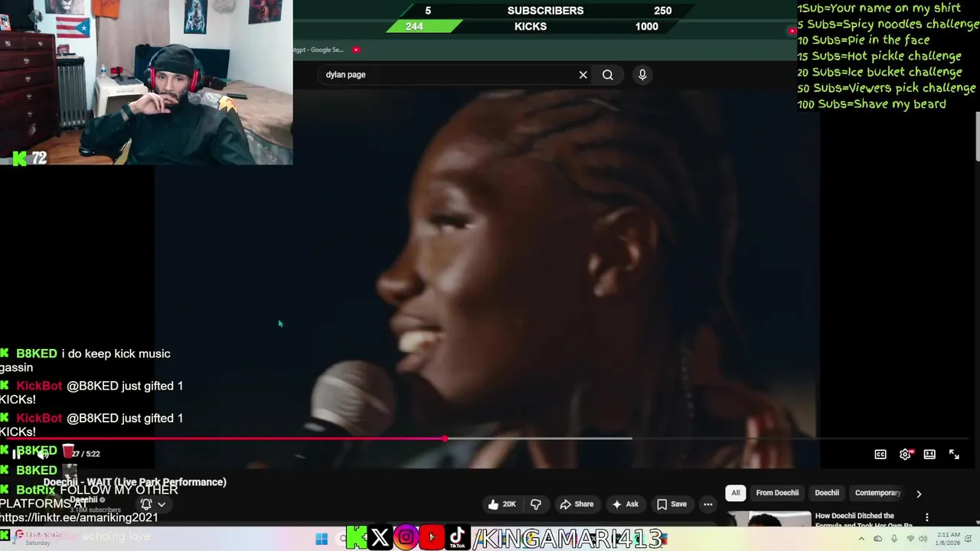Viewport: 980px width, 551px height.
Task: Select the Contemporary filter chip
Action: (877, 493)
